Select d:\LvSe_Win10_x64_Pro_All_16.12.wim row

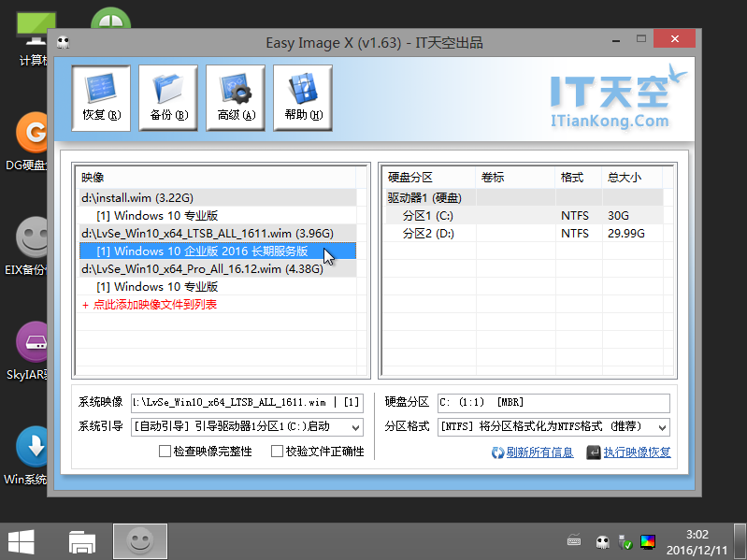pos(218,269)
